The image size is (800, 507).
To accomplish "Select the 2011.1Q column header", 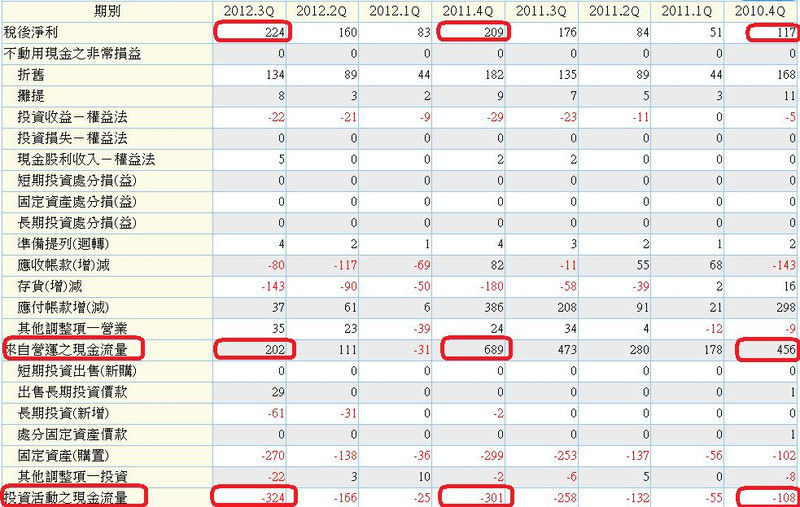I will pyautogui.click(x=687, y=11).
